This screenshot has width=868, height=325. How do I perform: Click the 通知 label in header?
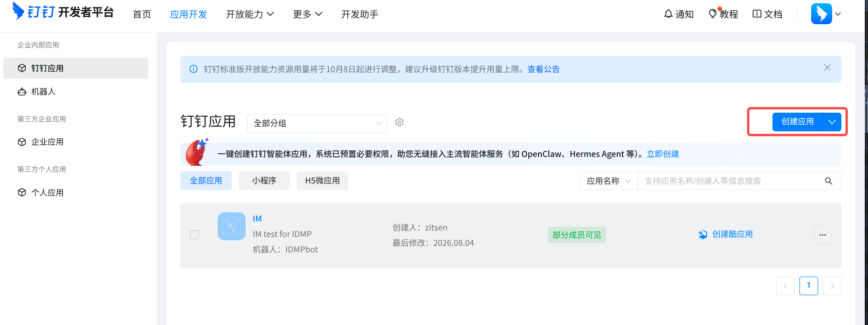(x=684, y=14)
